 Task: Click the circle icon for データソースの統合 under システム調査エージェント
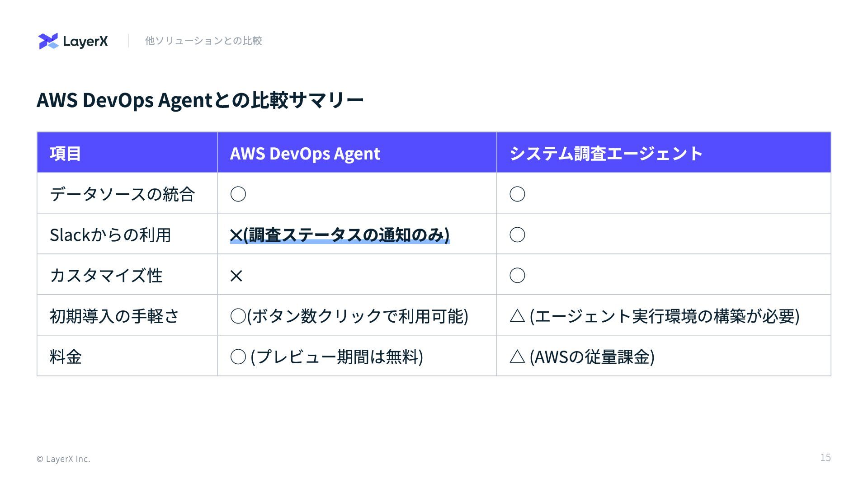517,194
